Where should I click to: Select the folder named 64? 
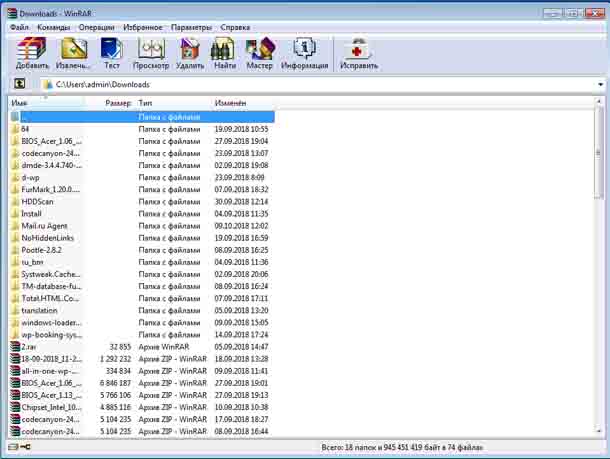coord(142,129)
